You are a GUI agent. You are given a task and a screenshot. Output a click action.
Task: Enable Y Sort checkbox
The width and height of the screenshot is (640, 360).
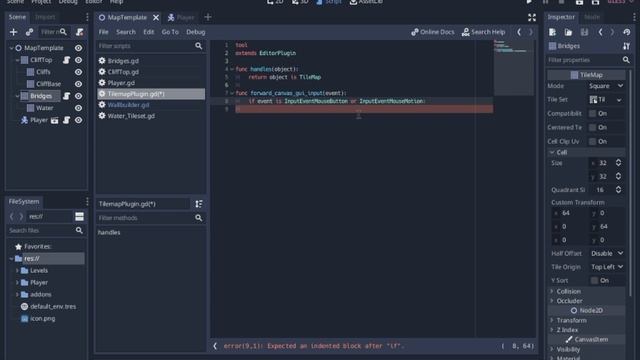[x=594, y=280]
